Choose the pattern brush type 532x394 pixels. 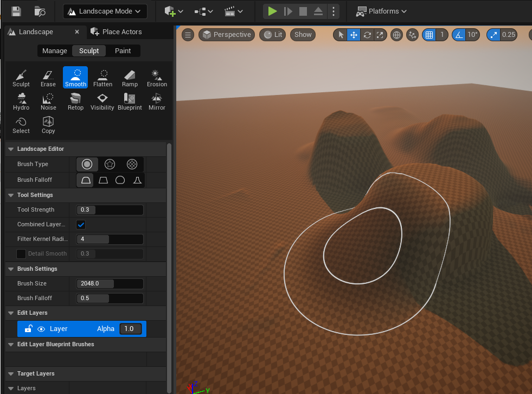(132, 164)
